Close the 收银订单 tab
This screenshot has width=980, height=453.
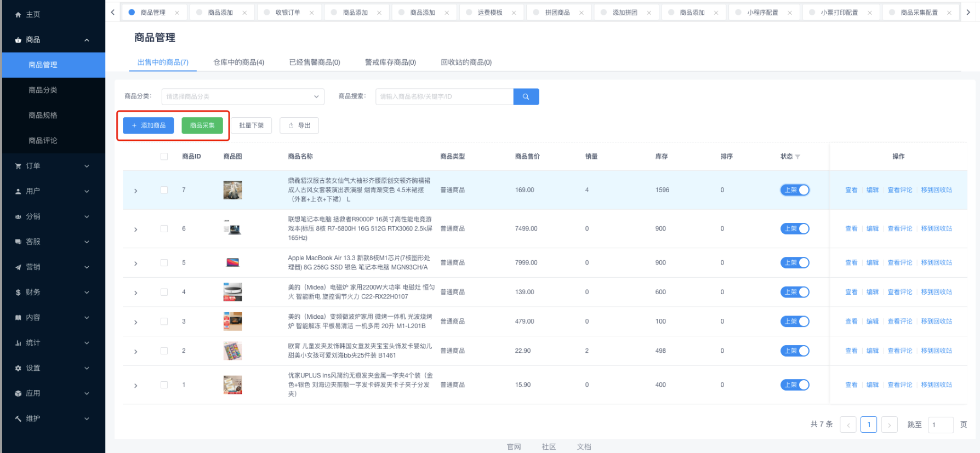pos(311,13)
